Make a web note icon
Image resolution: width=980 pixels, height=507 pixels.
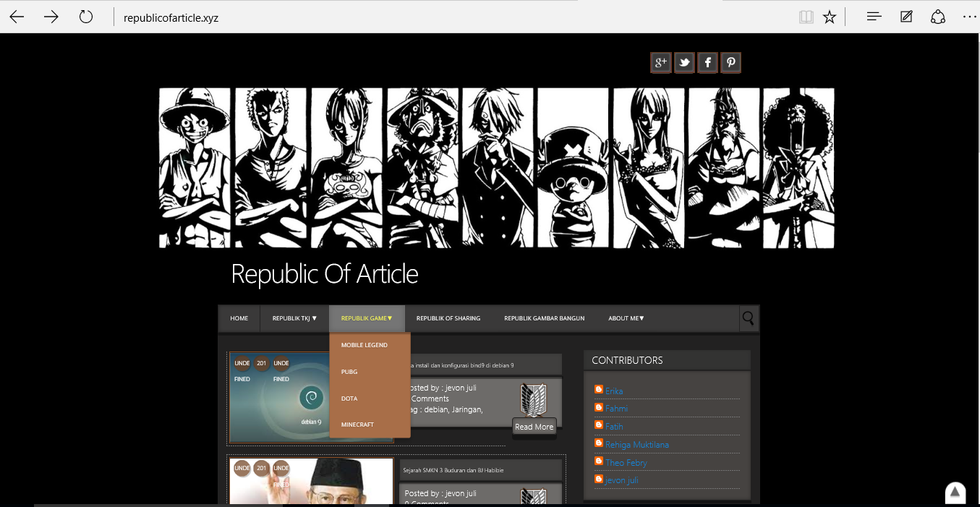[906, 17]
